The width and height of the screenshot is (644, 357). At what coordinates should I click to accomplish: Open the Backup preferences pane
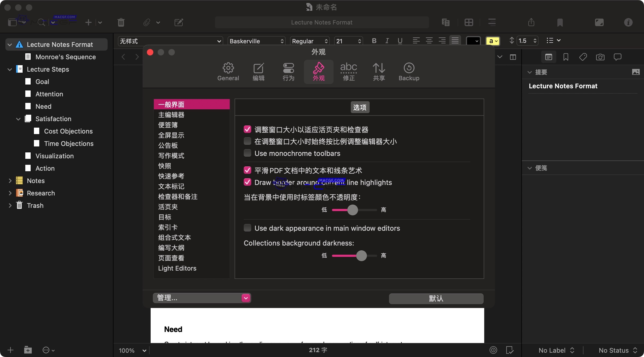coord(409,71)
